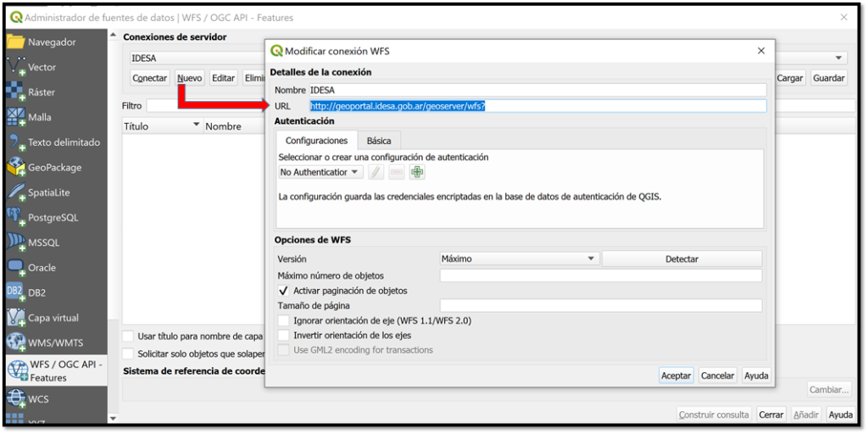Click the sidebar scrollbar up arrow
Viewport: 868px width, 434px height.
tap(114, 36)
